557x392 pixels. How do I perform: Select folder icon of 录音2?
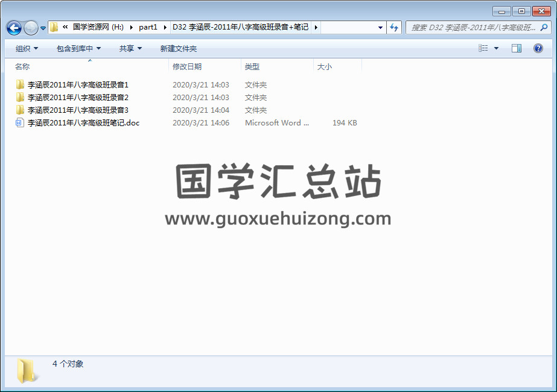click(x=20, y=97)
